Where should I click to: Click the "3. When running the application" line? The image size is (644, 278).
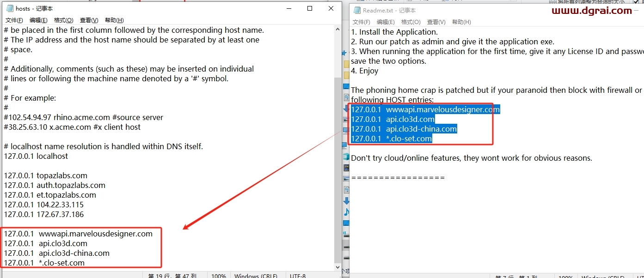pos(497,51)
